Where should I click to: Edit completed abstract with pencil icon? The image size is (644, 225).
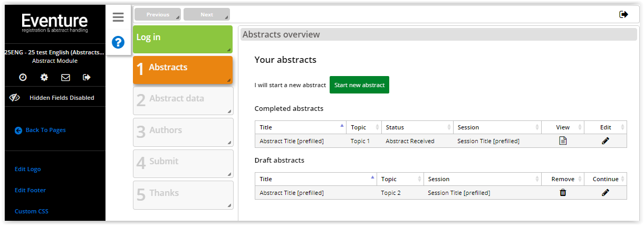click(605, 141)
